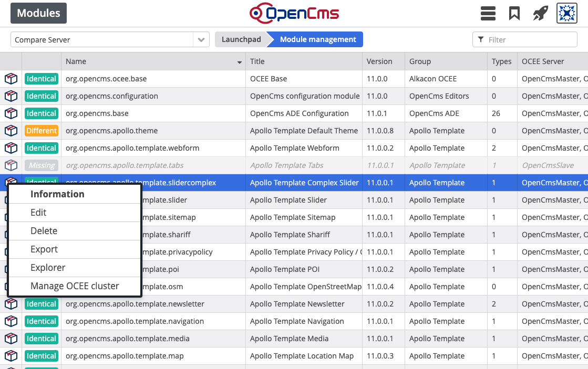Click Identical badge for org.opencms.ocee.base

coord(42,79)
